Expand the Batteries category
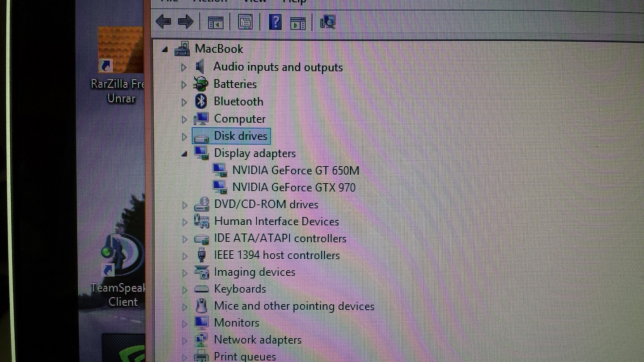Screen dimensions: 644x362 pos(183,84)
